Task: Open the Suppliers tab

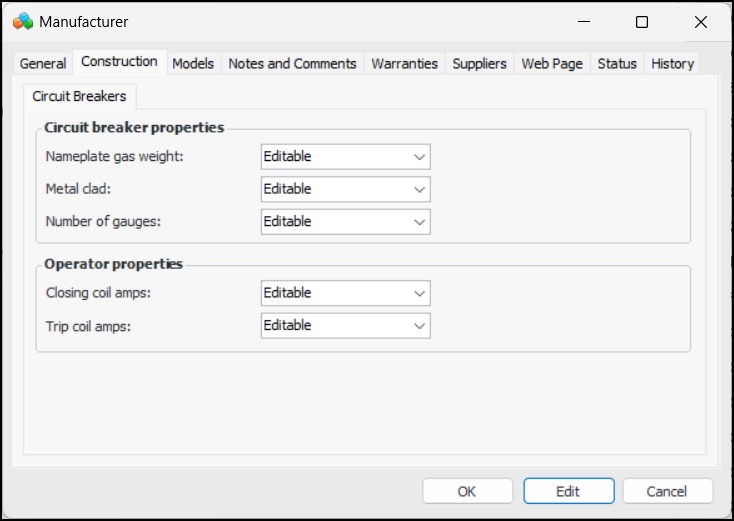Action: [x=479, y=64]
